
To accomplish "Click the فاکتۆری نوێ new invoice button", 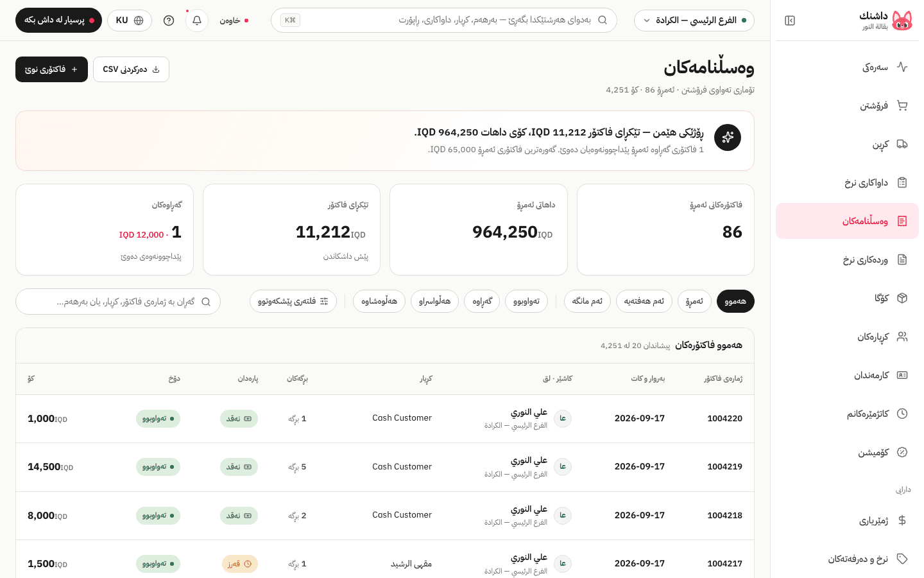I will coord(51,69).
